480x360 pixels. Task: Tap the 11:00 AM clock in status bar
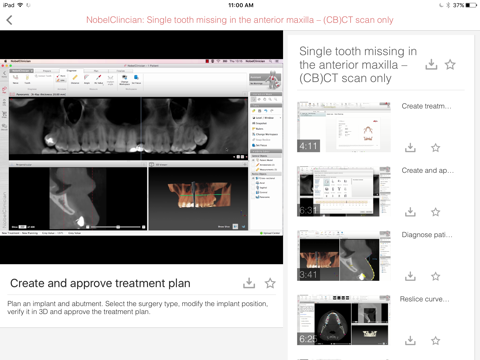click(241, 5)
